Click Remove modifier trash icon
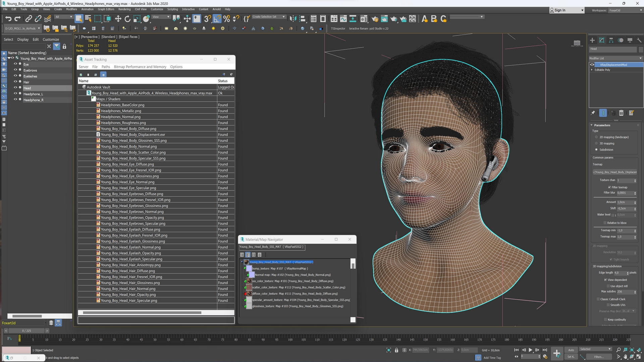 [x=621, y=113]
